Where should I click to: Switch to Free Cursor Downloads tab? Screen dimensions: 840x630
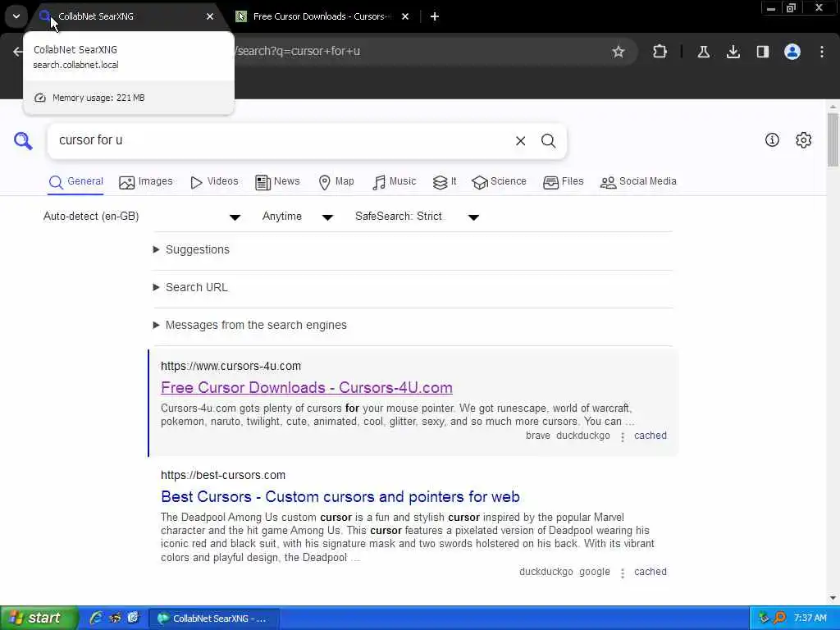pyautogui.click(x=322, y=16)
